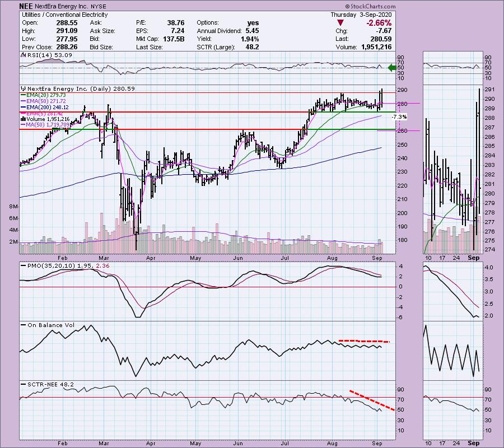Click the SCTR-NEE 48.2 panel label
Viewport: 504px width, 448px height.
[x=47, y=384]
